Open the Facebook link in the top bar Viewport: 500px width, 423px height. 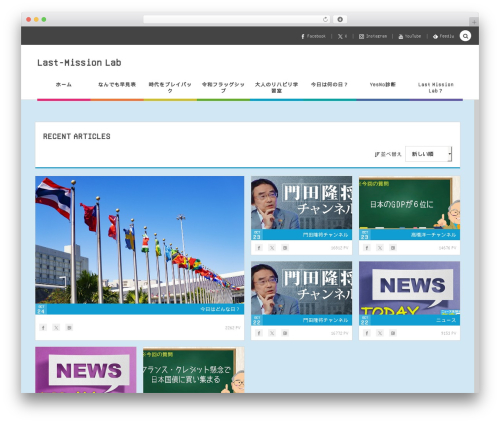pos(313,36)
